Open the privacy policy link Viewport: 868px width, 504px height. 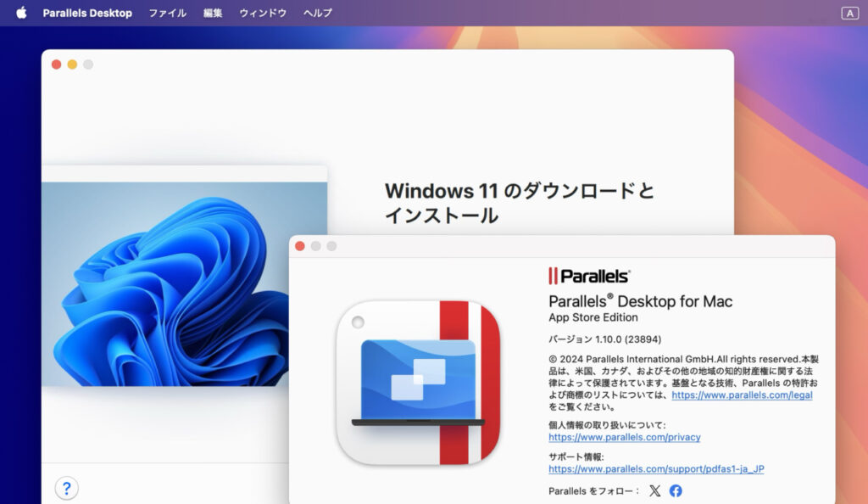624,437
